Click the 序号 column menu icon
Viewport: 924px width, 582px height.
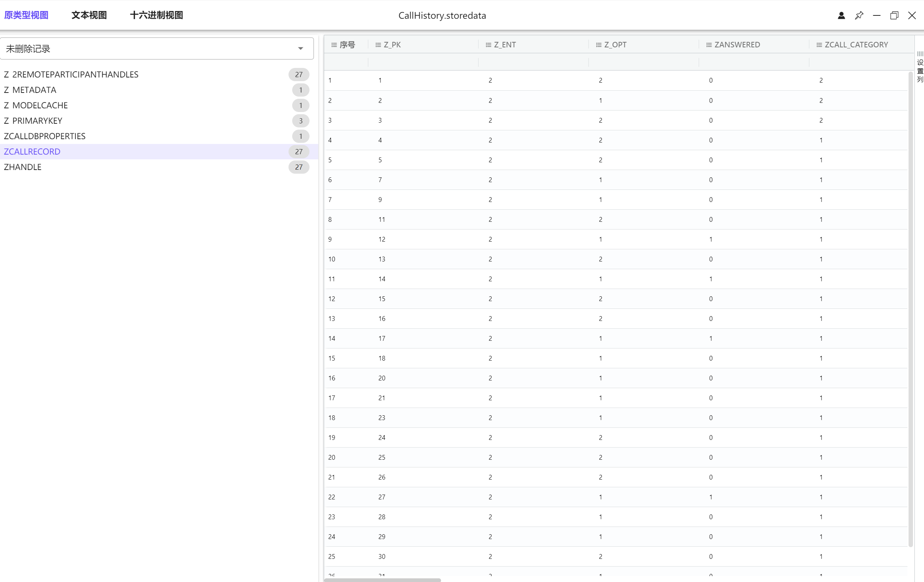click(334, 45)
